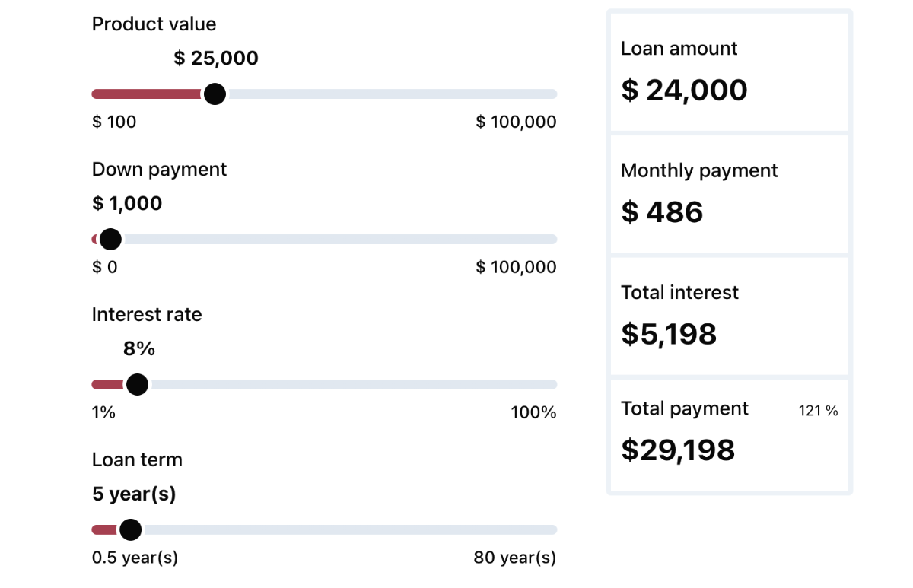Select the Loan amount result card
This screenshot has width=913, height=588.
pyautogui.click(x=730, y=73)
